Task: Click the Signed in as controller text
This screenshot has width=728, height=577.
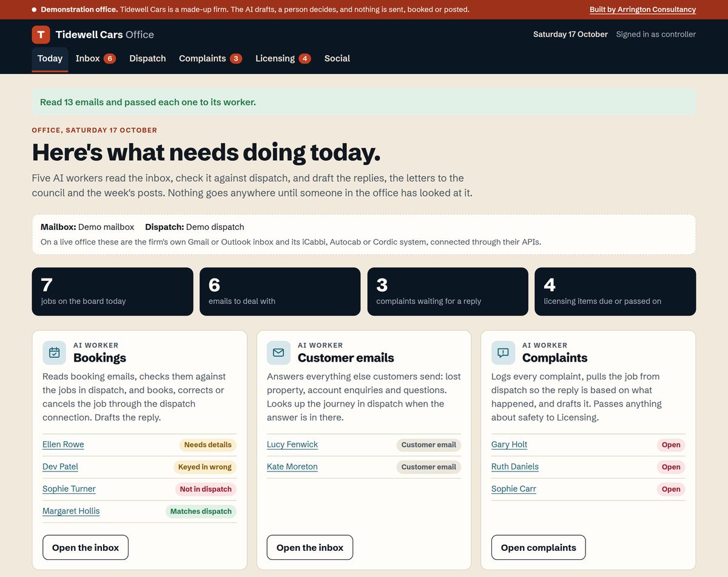Action: tap(656, 35)
